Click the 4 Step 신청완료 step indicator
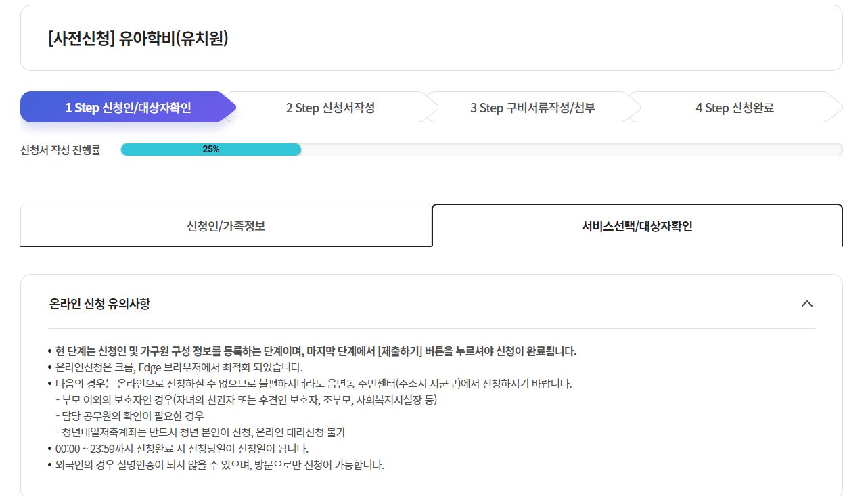This screenshot has width=868, height=496. point(734,106)
